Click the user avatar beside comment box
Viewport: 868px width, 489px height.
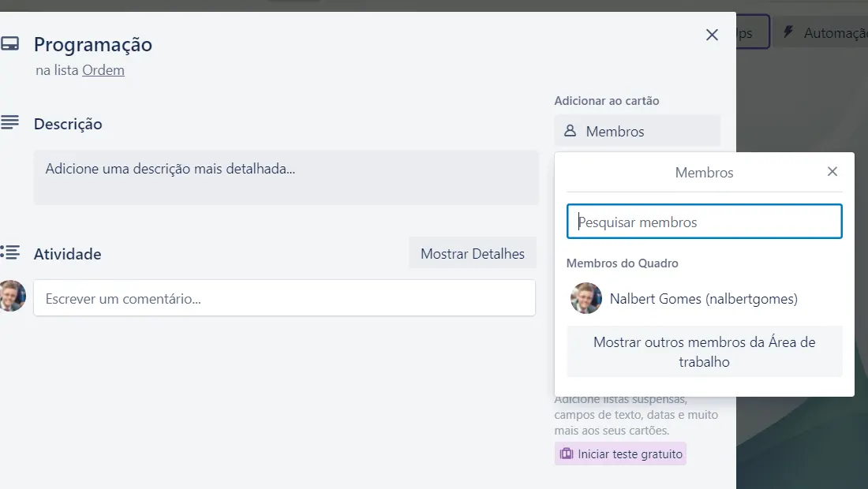coord(12,296)
